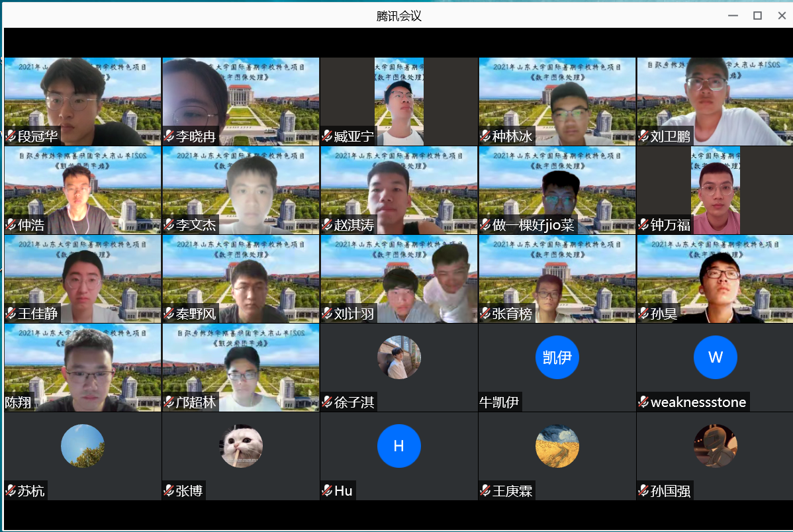Open 李晓冉's video feed
This screenshot has height=532, width=793.
(x=241, y=101)
